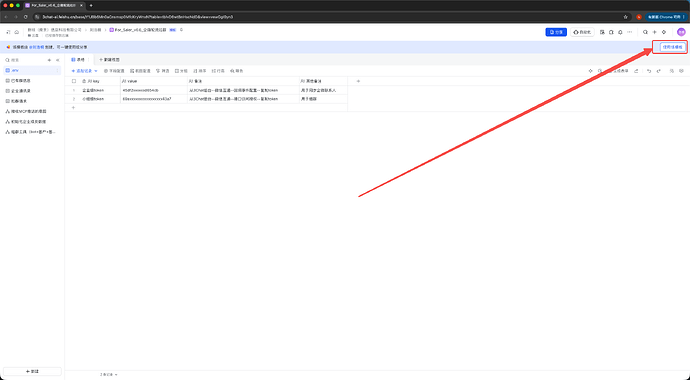The width and height of the screenshot is (690, 380).
Task: Select the .env table in the sidebar
Action: 32,70
